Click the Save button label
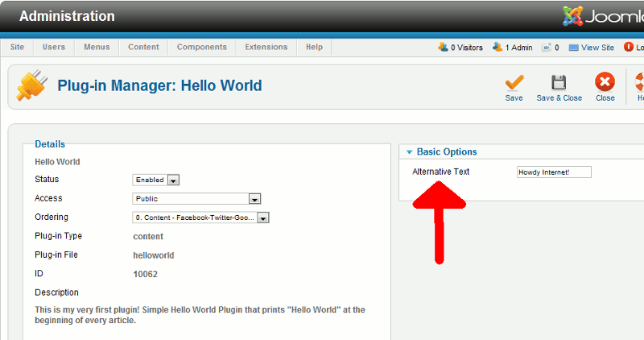The height and width of the screenshot is (340, 644). pyautogui.click(x=514, y=97)
